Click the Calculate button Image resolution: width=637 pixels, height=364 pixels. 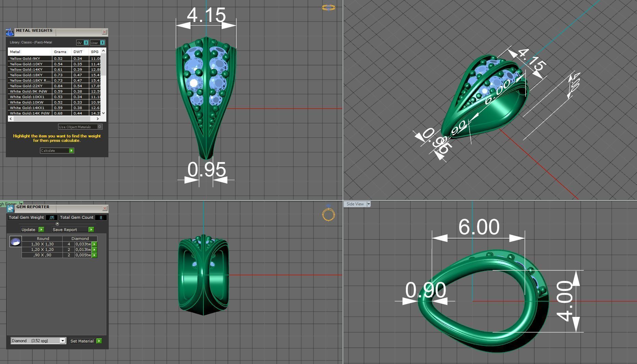point(57,150)
